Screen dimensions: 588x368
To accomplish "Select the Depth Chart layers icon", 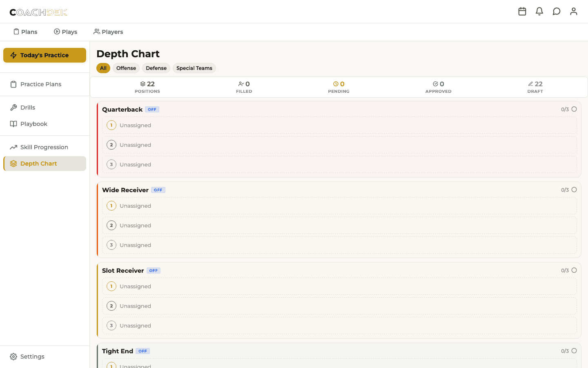I will click(13, 163).
